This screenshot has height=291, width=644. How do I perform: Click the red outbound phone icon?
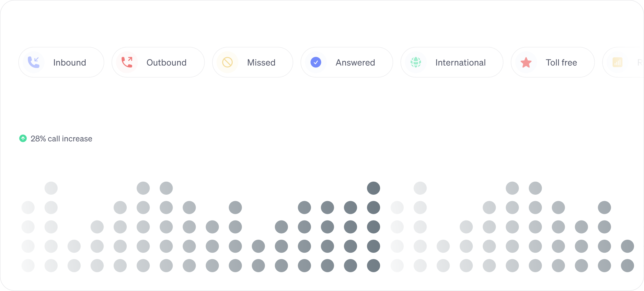[127, 62]
